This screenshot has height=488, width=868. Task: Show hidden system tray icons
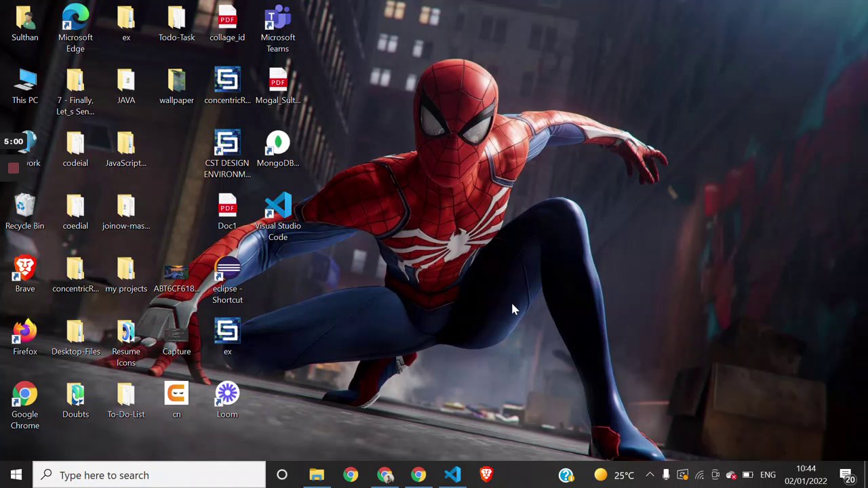point(650,475)
